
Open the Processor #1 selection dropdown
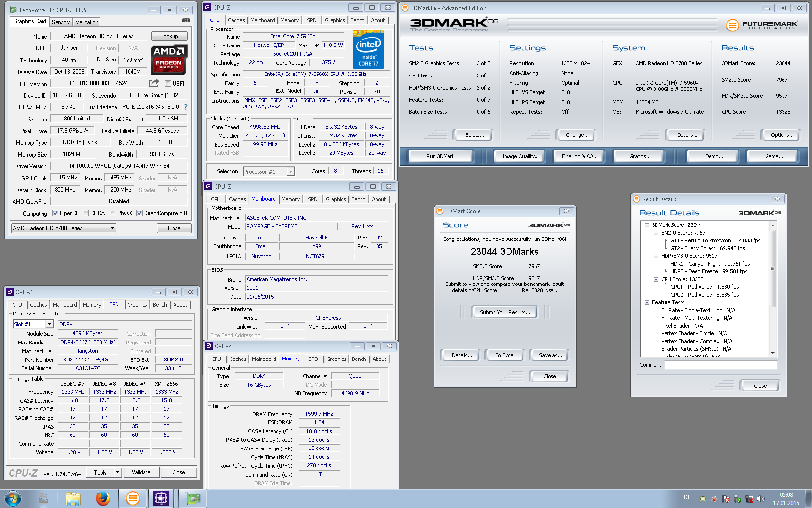(x=269, y=171)
